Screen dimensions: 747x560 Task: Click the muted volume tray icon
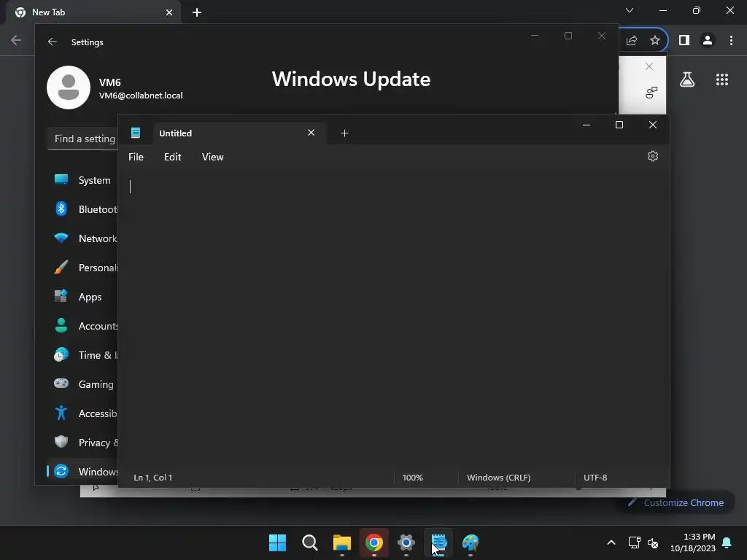pyautogui.click(x=653, y=542)
